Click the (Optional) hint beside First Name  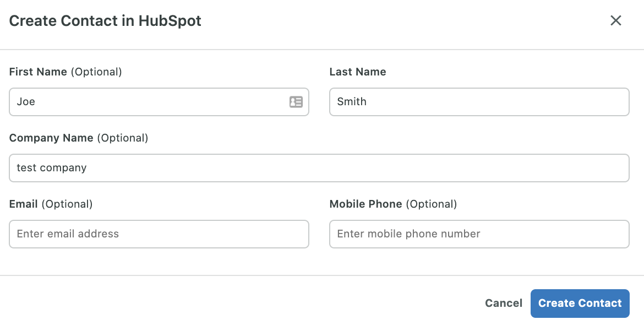pyautogui.click(x=96, y=72)
